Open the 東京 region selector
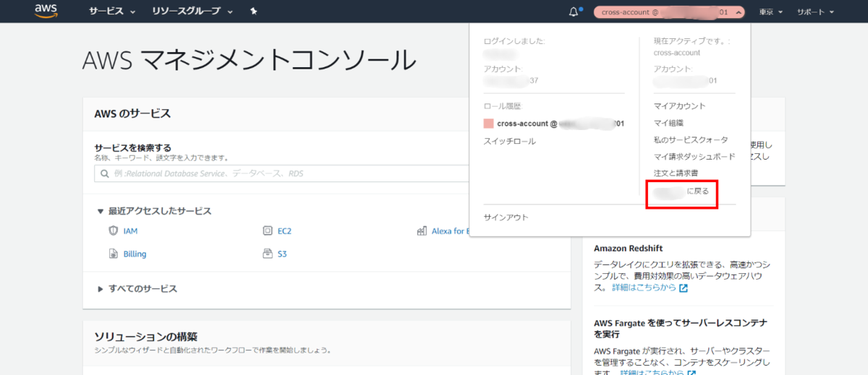Screen dimensions: 868x375 point(770,12)
